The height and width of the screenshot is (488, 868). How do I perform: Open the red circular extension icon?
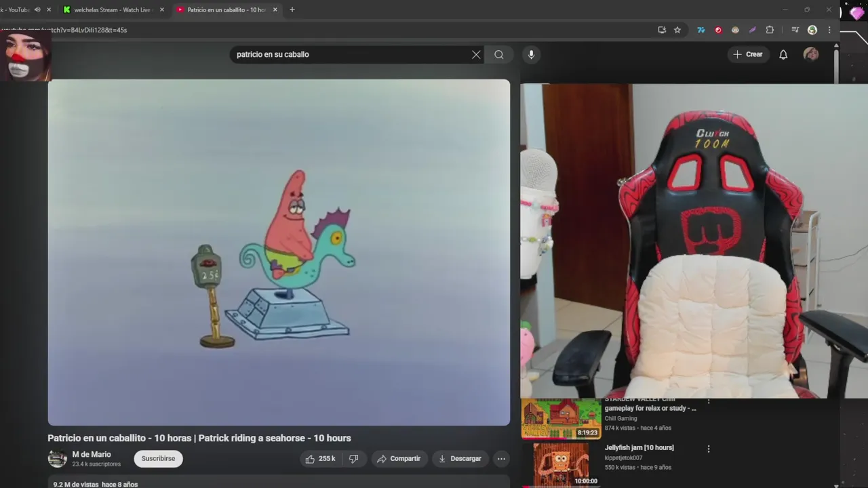click(x=718, y=30)
